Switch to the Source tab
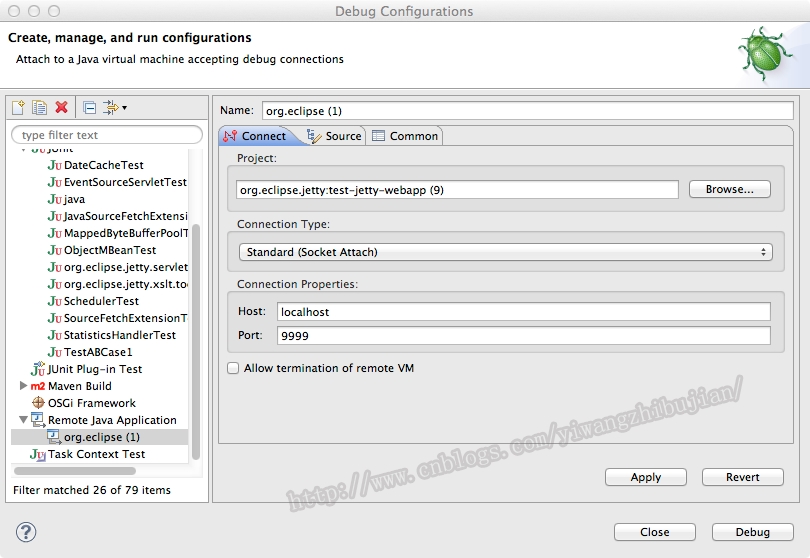Viewport: 810px width, 558px height. coord(334,136)
